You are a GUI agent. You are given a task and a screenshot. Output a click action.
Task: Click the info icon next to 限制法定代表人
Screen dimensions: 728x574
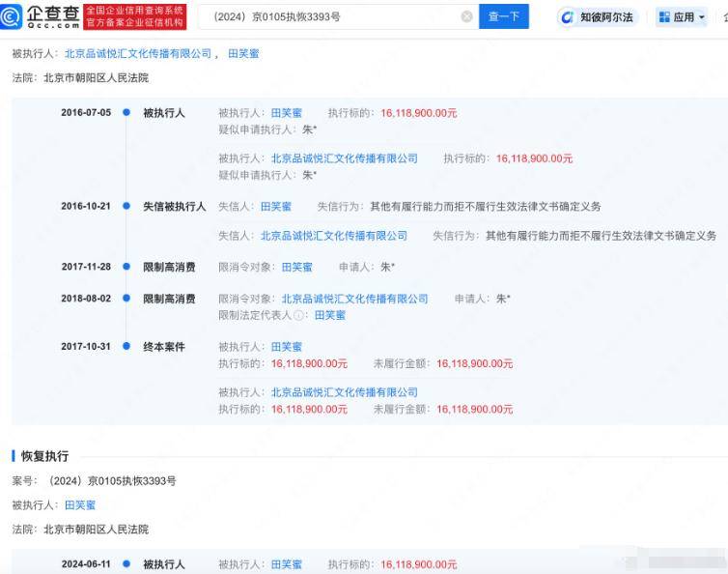(x=298, y=315)
